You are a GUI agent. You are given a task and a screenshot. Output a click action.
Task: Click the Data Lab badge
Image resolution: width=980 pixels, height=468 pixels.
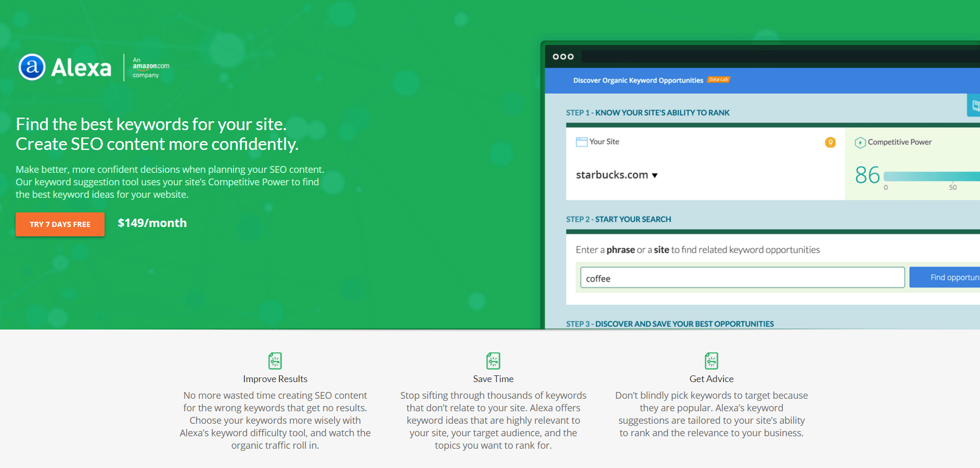(718, 80)
